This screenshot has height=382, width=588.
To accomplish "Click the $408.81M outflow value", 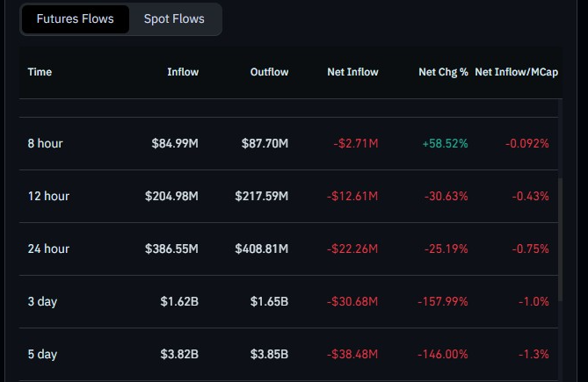I will coord(262,249).
